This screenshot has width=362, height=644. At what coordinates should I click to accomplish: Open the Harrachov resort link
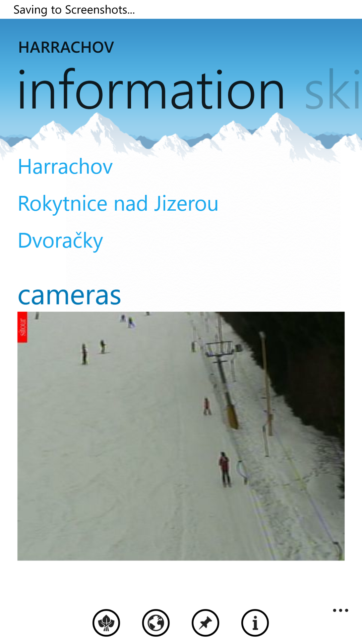click(65, 167)
